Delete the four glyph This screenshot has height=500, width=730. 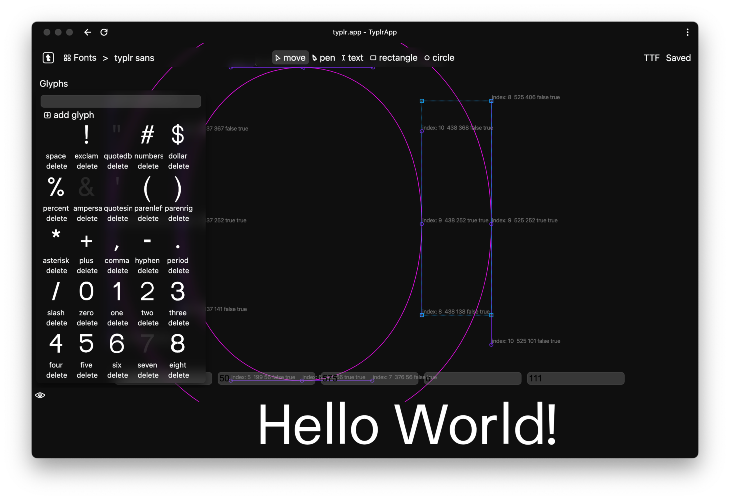pos(56,375)
